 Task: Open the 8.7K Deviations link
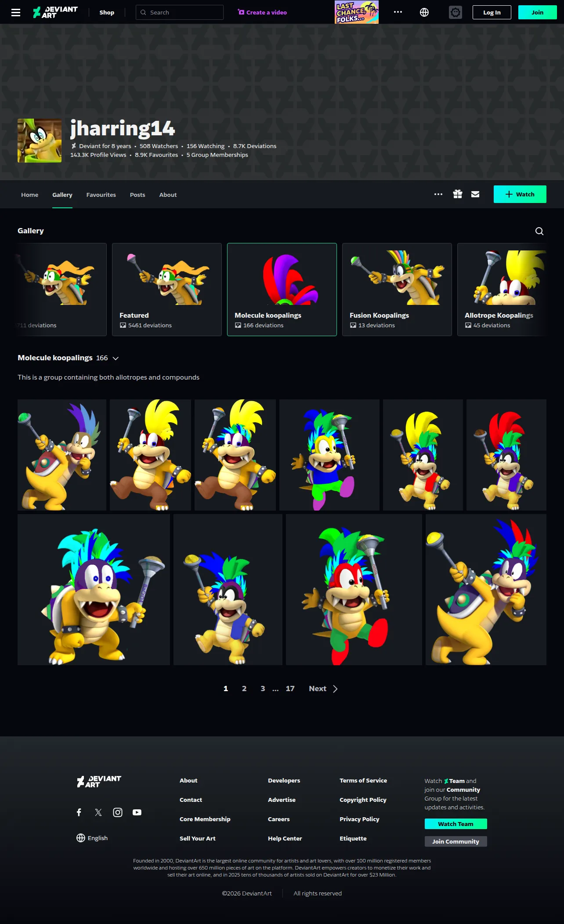click(255, 146)
